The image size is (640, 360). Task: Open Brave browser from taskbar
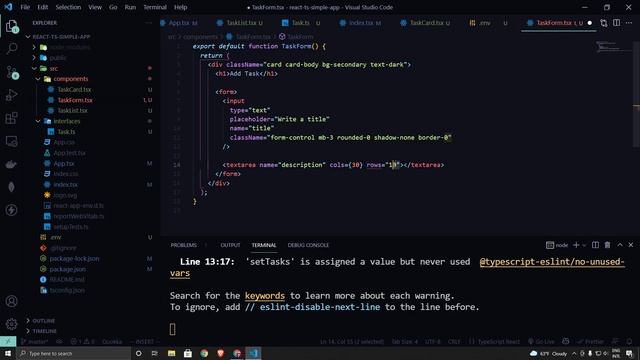tap(221, 353)
